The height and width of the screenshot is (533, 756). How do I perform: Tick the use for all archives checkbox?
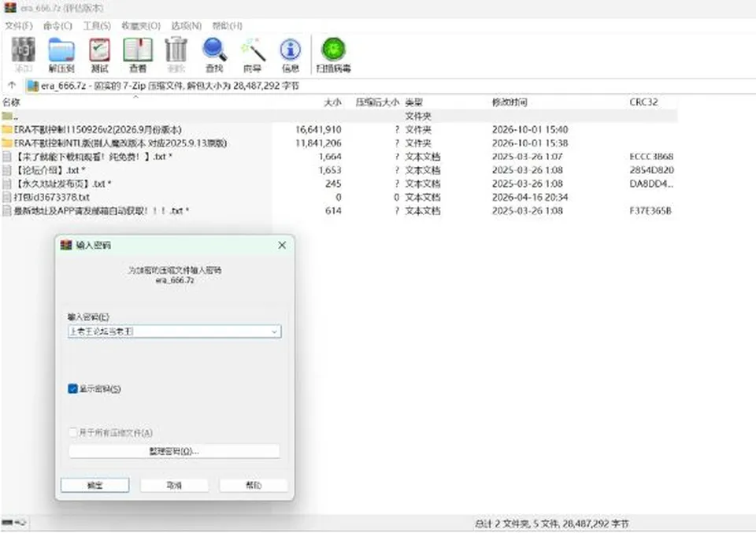tap(72, 432)
